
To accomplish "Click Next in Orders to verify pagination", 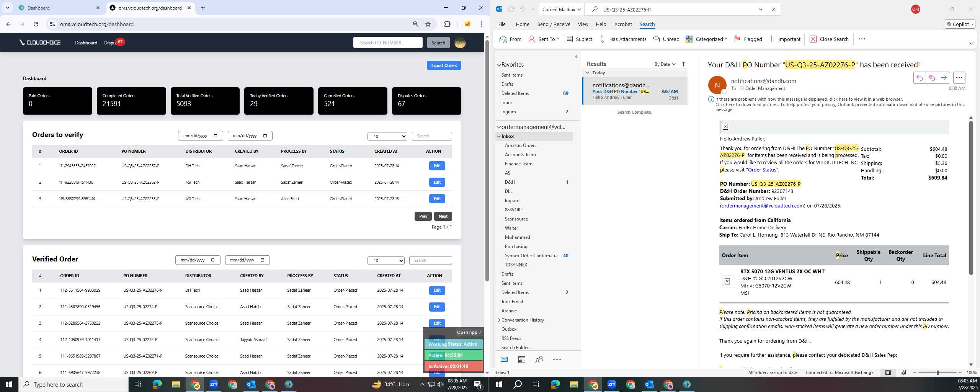I will pos(443,216).
